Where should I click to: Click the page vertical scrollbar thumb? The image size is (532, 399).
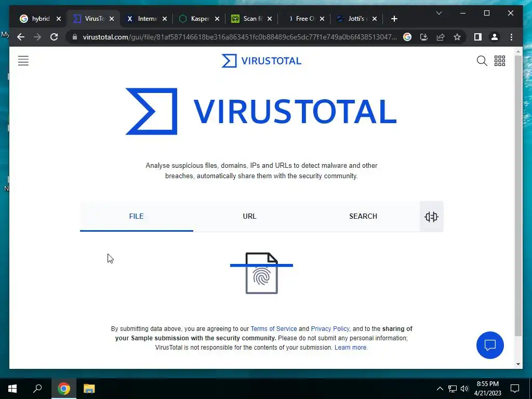(518, 196)
